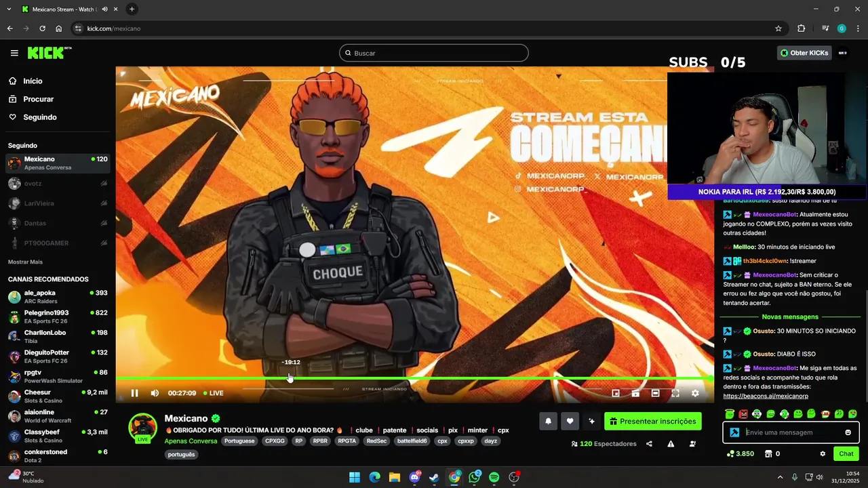Open emoji picker in chat input
This screenshot has height=488, width=868.
pos(848,432)
